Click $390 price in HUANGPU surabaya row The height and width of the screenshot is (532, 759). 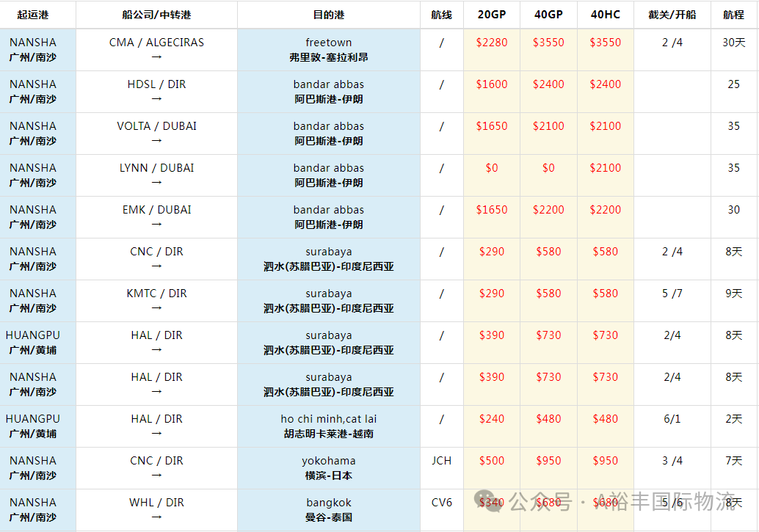(492, 335)
